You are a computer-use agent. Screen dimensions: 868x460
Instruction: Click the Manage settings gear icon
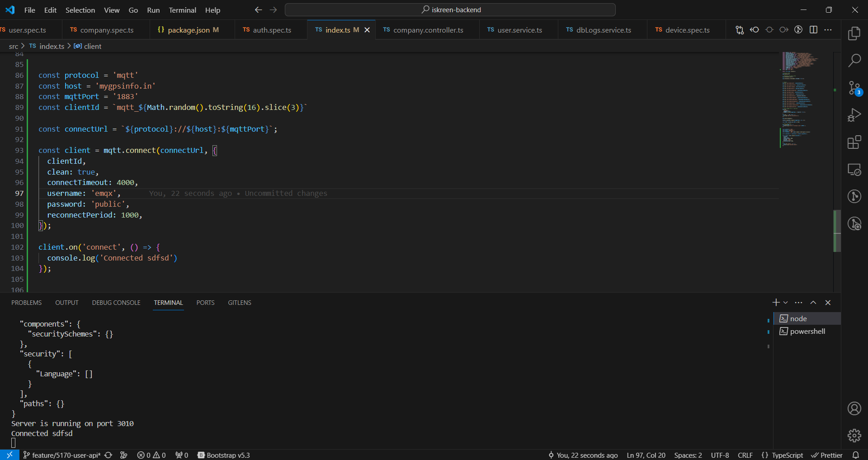tap(854, 435)
